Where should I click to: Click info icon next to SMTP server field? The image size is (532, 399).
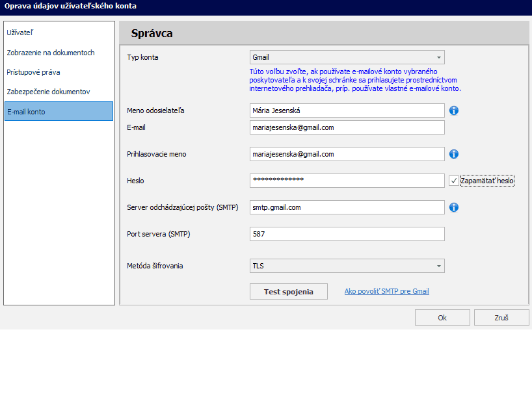click(x=454, y=207)
